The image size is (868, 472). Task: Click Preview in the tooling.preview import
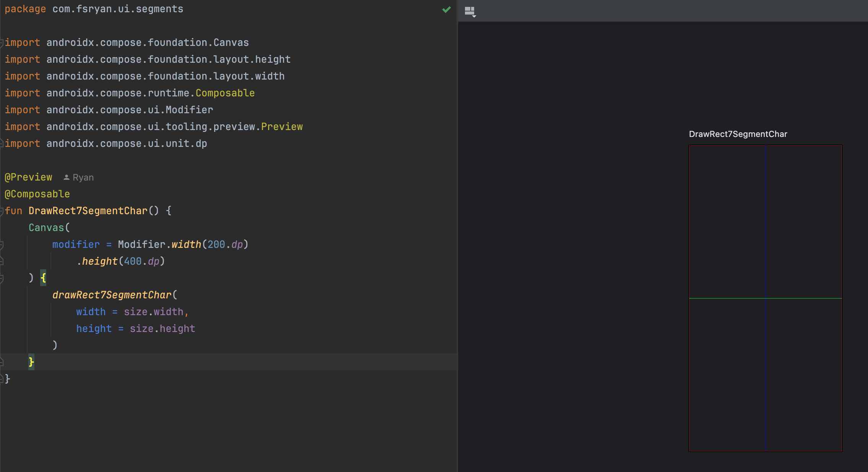282,127
